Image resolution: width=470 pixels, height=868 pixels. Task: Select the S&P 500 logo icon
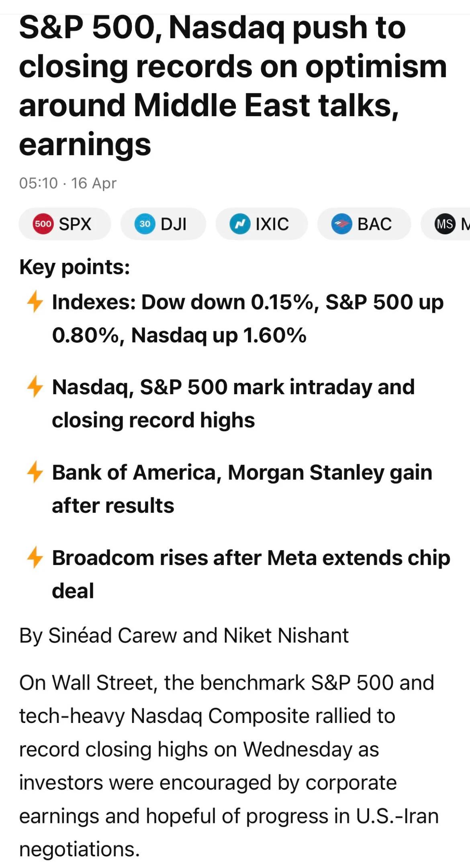(x=44, y=224)
